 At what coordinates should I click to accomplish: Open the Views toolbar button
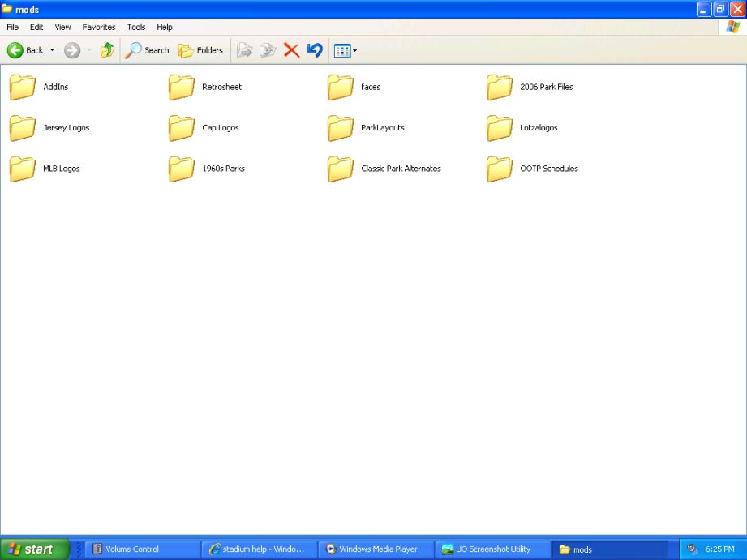(x=346, y=50)
